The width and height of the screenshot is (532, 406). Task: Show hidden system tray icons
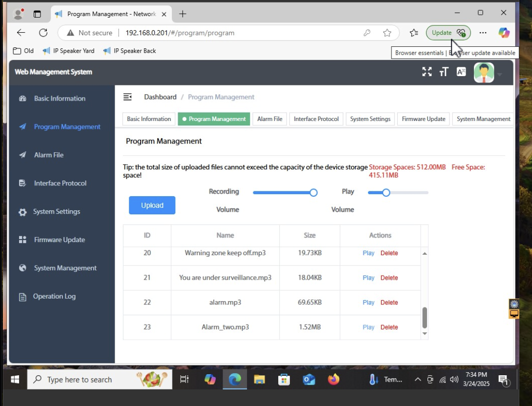coord(418,380)
